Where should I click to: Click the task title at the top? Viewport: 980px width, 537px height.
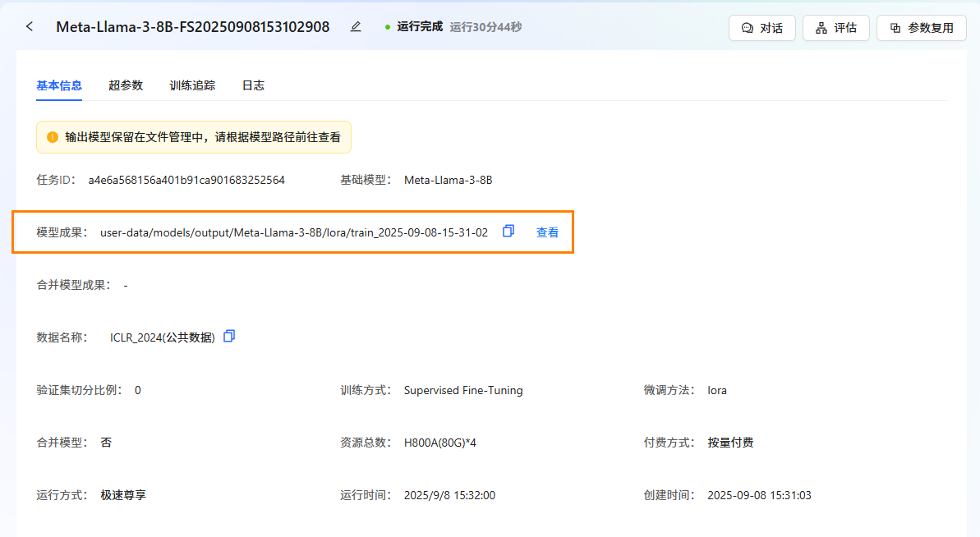tap(193, 27)
